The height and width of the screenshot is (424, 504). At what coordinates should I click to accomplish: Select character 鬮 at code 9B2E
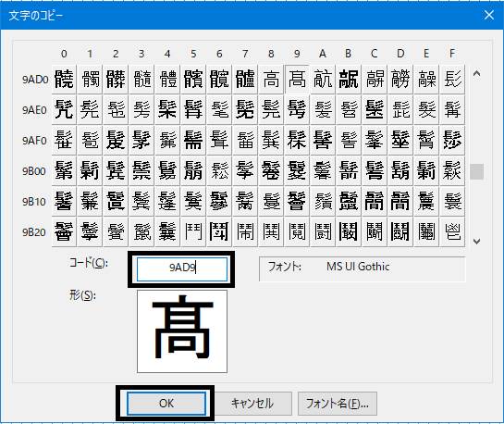(x=426, y=232)
